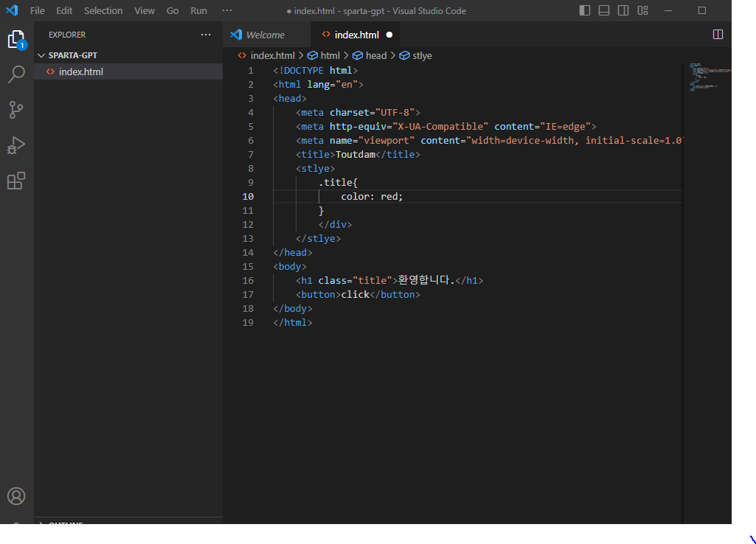756x544 pixels.
Task: Open the Source Control view icon
Action: click(x=16, y=110)
